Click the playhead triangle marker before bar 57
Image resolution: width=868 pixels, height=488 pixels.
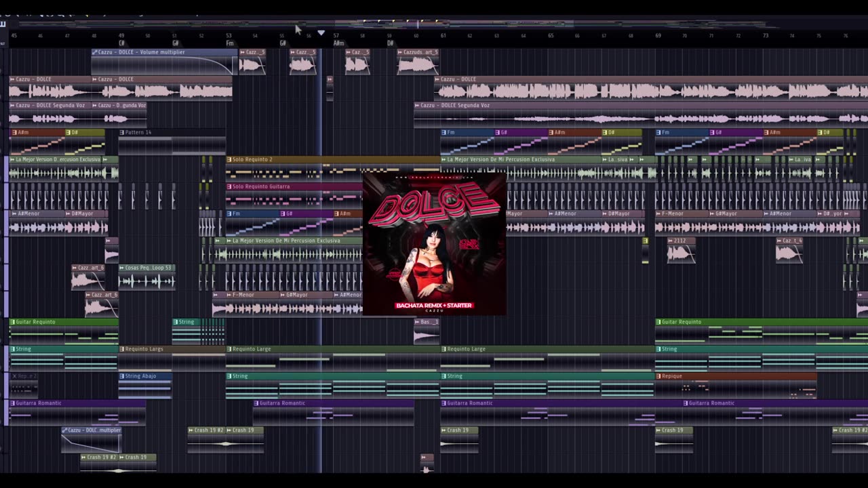point(321,33)
